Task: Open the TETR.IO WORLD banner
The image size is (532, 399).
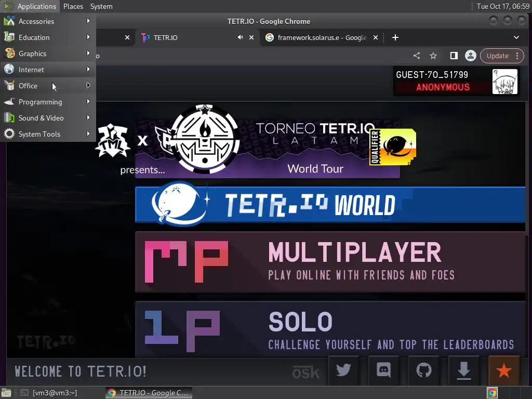Action: (330, 205)
